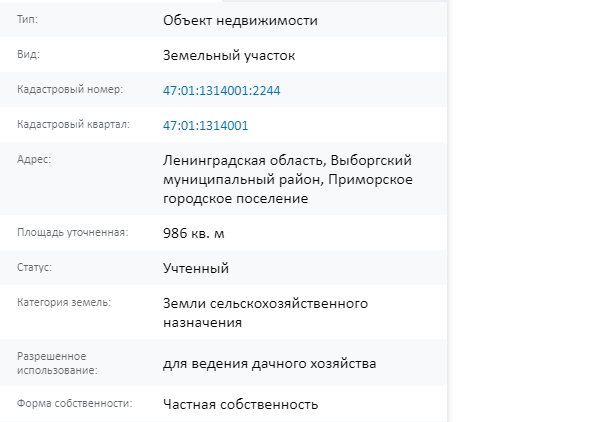This screenshot has width=594, height=422.
Task: Click the label 'Разрешенное использование:'
Action: (x=57, y=363)
